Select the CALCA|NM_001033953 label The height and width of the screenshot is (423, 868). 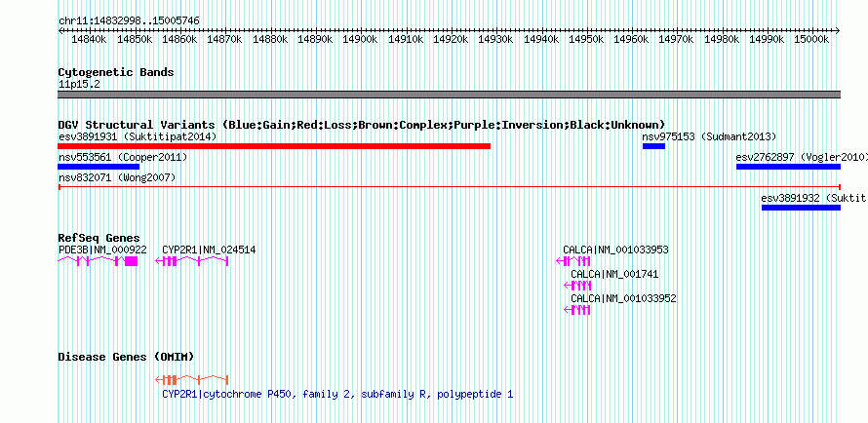(x=615, y=250)
